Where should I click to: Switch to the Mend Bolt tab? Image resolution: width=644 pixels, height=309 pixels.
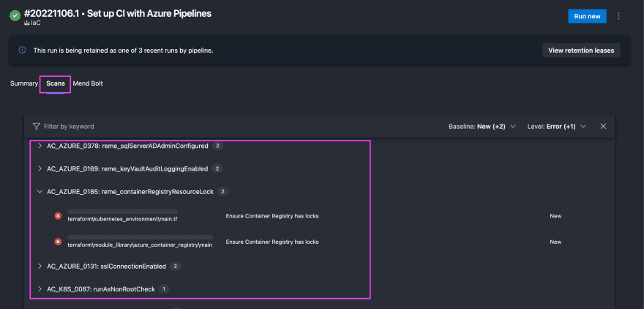pos(88,83)
